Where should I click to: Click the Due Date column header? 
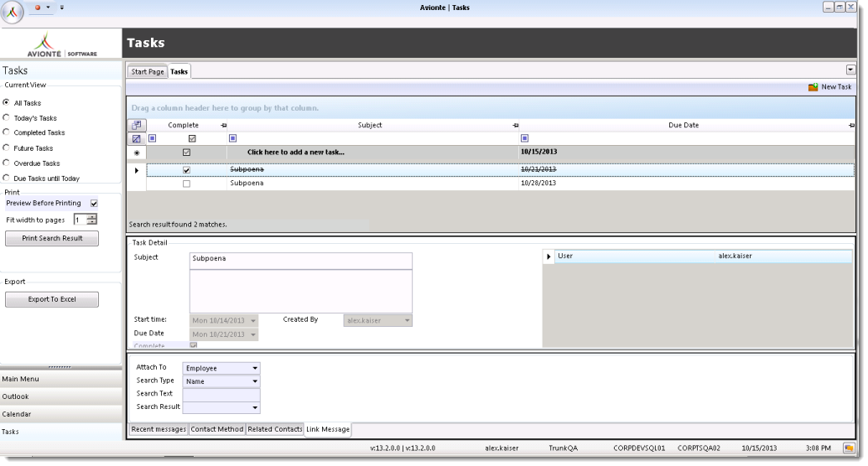coord(683,125)
